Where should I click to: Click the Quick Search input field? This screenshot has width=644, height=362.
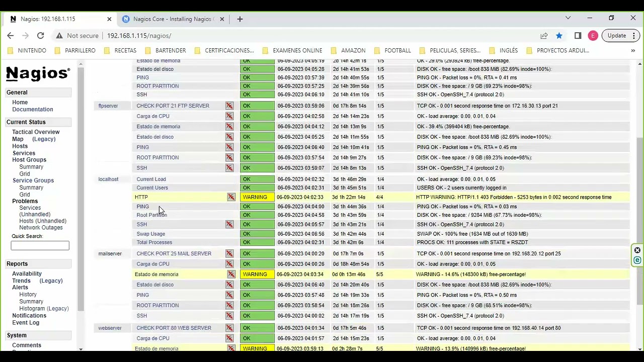40,245
